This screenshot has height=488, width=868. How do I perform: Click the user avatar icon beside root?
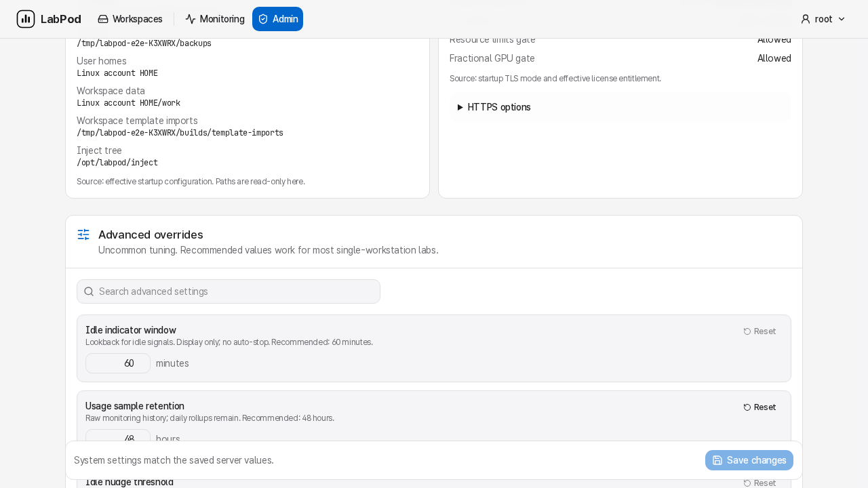point(806,19)
